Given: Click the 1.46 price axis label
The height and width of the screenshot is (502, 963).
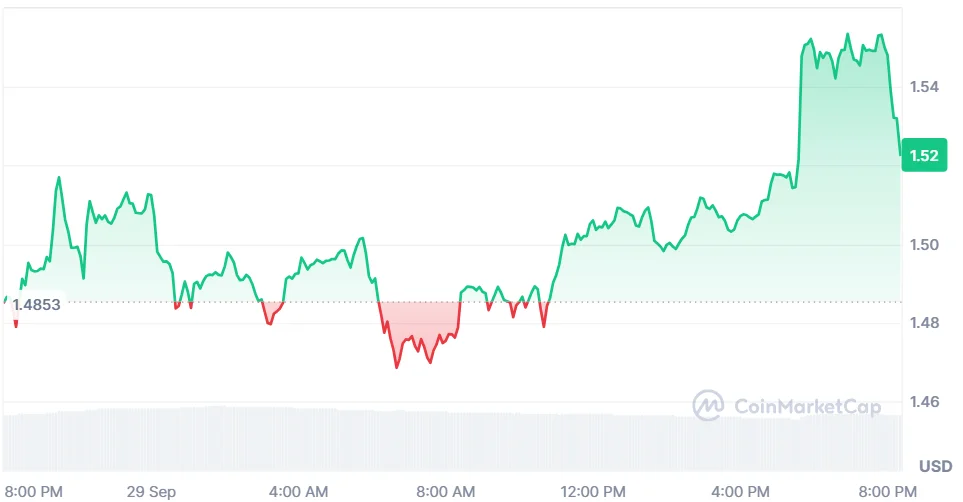Looking at the screenshot, I should coord(924,402).
